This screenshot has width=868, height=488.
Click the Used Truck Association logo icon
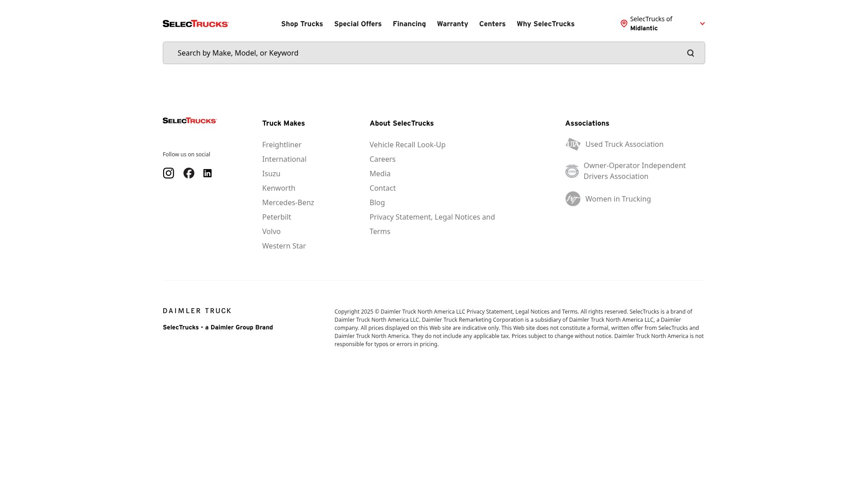[x=573, y=144]
